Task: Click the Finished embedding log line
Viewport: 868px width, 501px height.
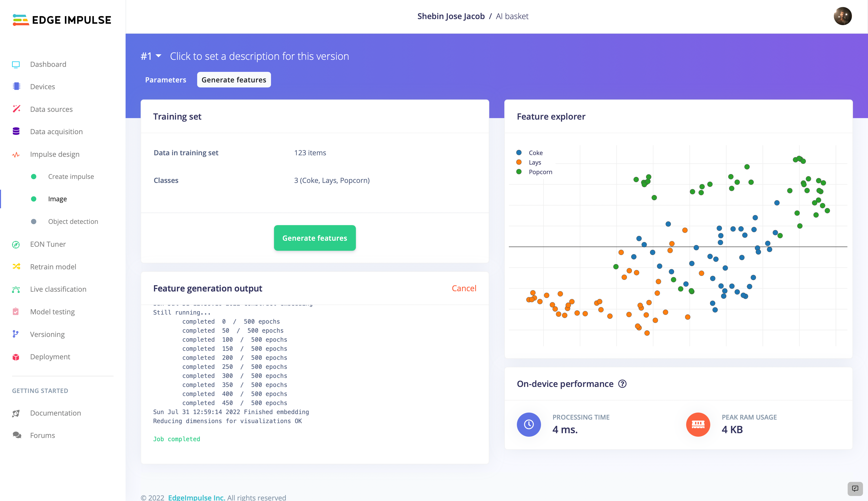Action: (x=231, y=412)
